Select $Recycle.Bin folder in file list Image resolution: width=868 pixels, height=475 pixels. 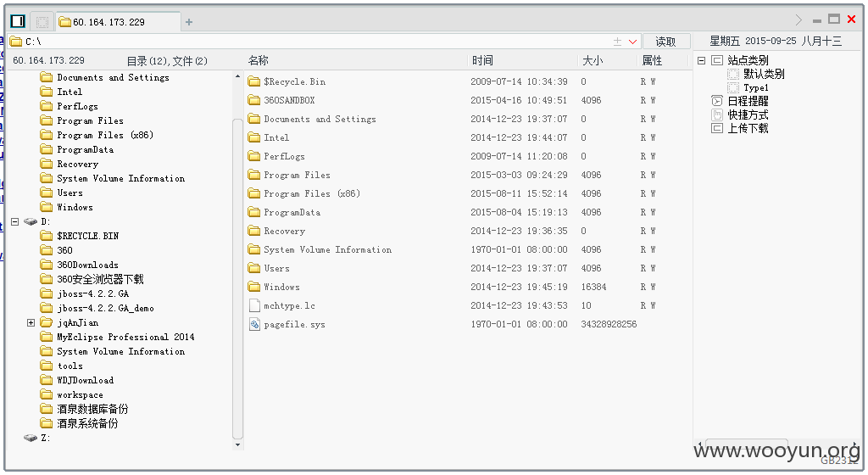tap(294, 82)
